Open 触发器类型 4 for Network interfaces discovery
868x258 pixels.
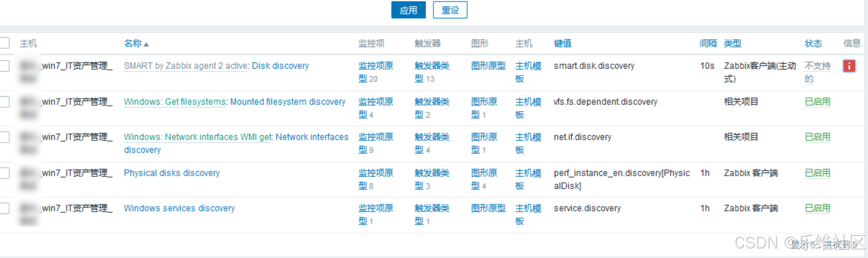432,143
